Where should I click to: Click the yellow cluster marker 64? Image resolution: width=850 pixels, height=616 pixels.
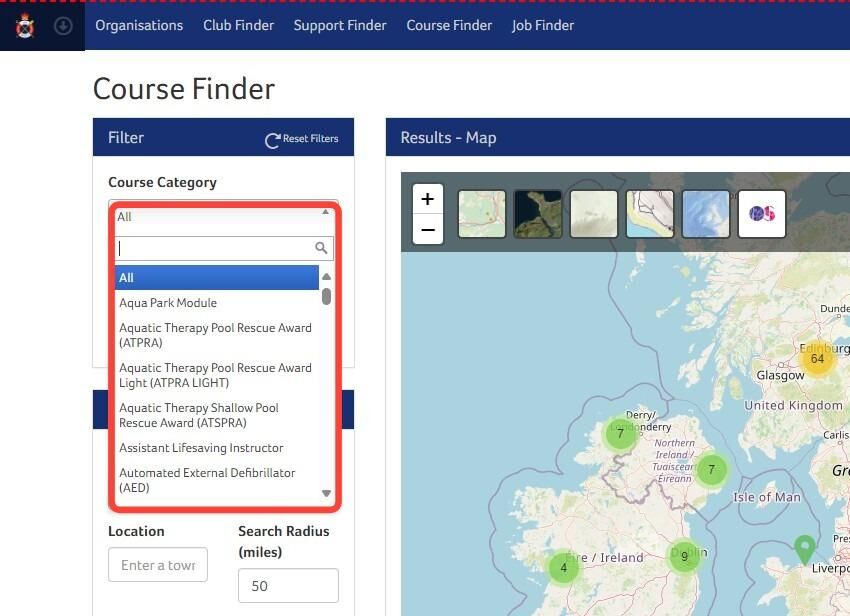coord(817,358)
